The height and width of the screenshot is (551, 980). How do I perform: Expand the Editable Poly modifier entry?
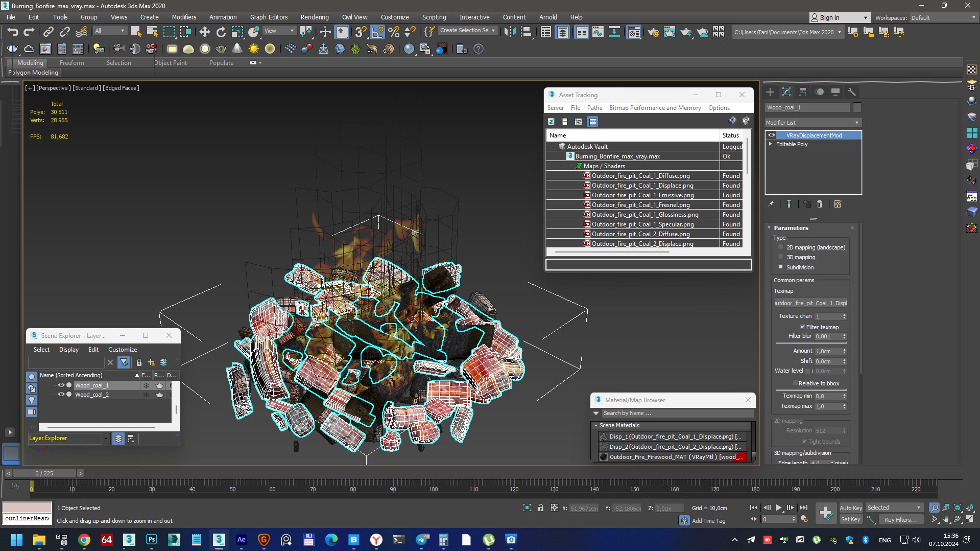pos(771,144)
